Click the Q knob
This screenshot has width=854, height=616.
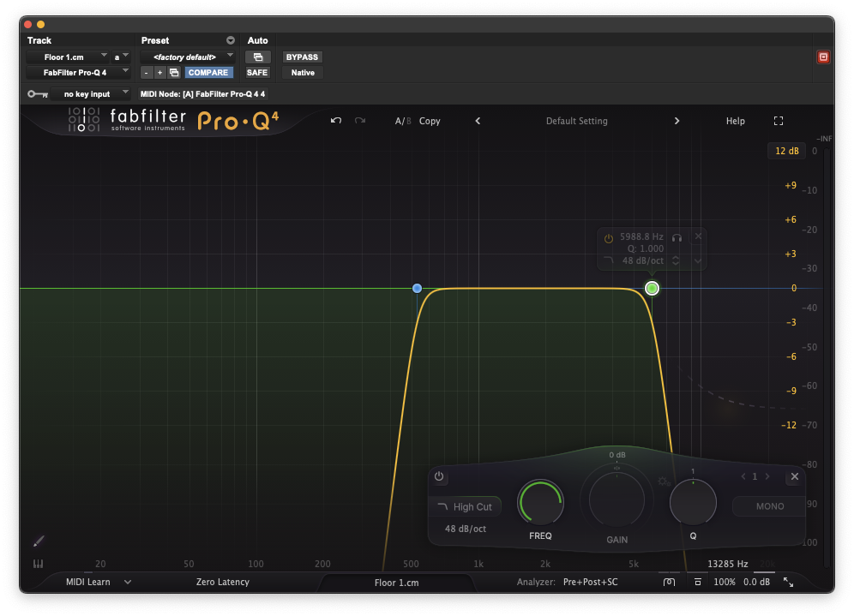click(x=693, y=502)
